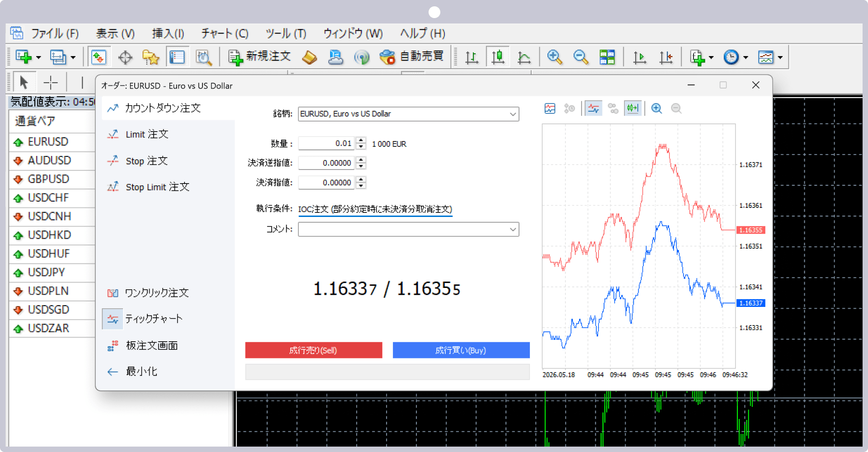The width and height of the screenshot is (868, 452).
Task: Switch to candlestick chart icon
Action: pyautogui.click(x=498, y=57)
